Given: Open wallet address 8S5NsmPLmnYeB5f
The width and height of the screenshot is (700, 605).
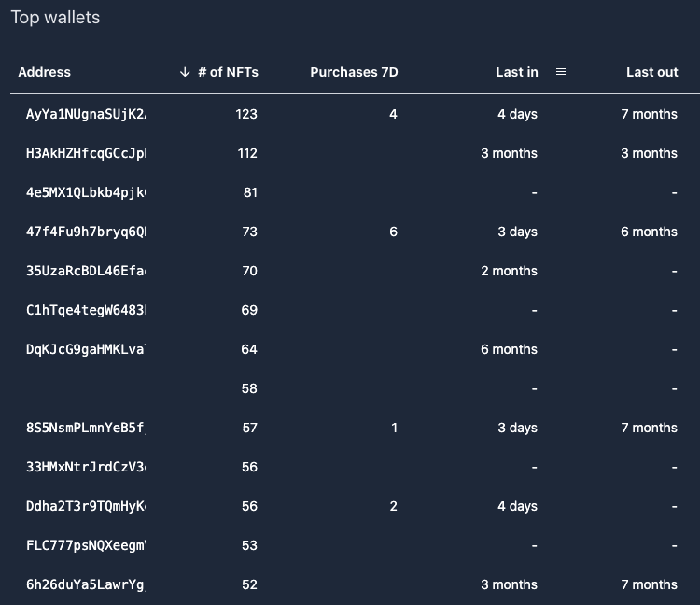Looking at the screenshot, I should pyautogui.click(x=86, y=429).
